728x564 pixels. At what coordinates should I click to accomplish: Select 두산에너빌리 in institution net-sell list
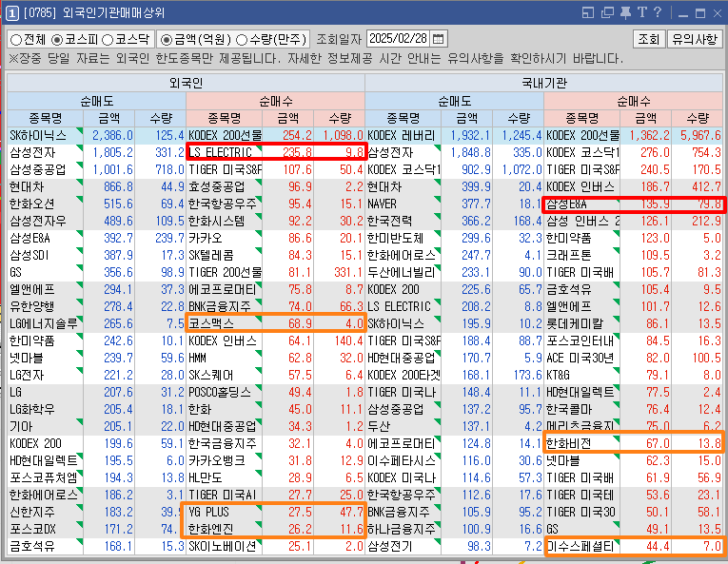tap(402, 272)
